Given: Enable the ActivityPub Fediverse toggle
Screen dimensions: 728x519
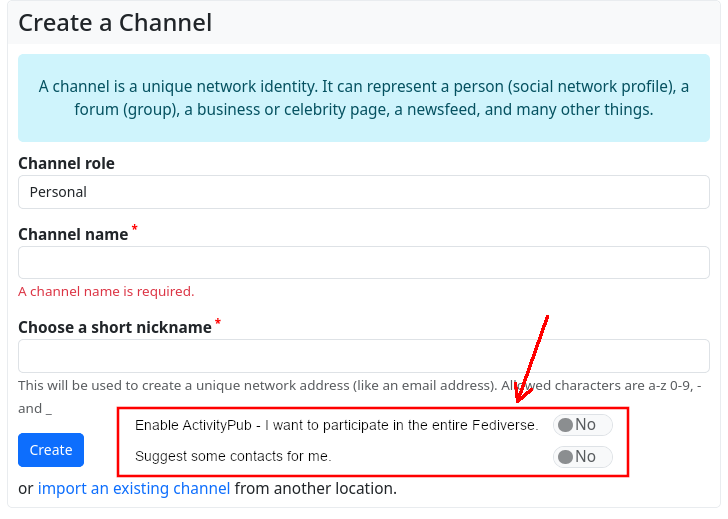Looking at the screenshot, I should (x=583, y=425).
